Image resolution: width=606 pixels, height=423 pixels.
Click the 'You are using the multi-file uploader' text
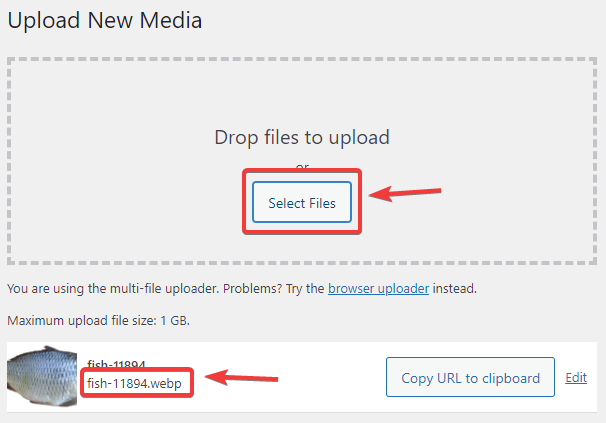click(x=113, y=288)
